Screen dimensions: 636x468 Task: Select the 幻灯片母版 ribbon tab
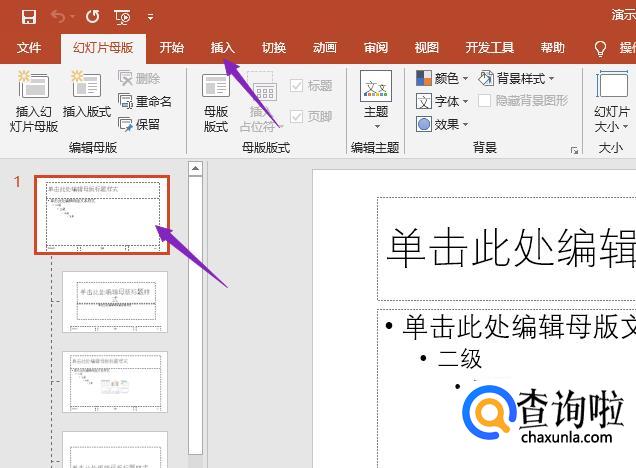tap(103, 48)
